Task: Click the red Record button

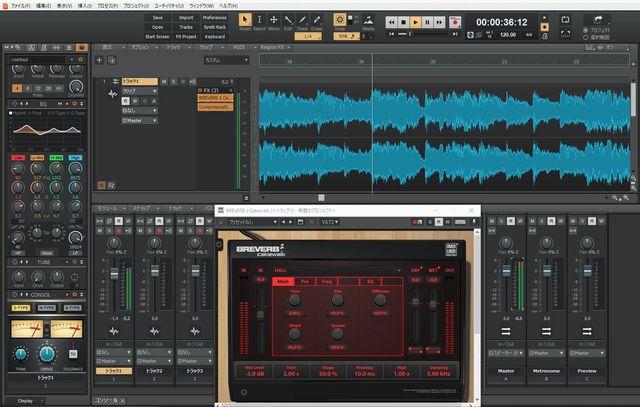Action: coord(455,22)
